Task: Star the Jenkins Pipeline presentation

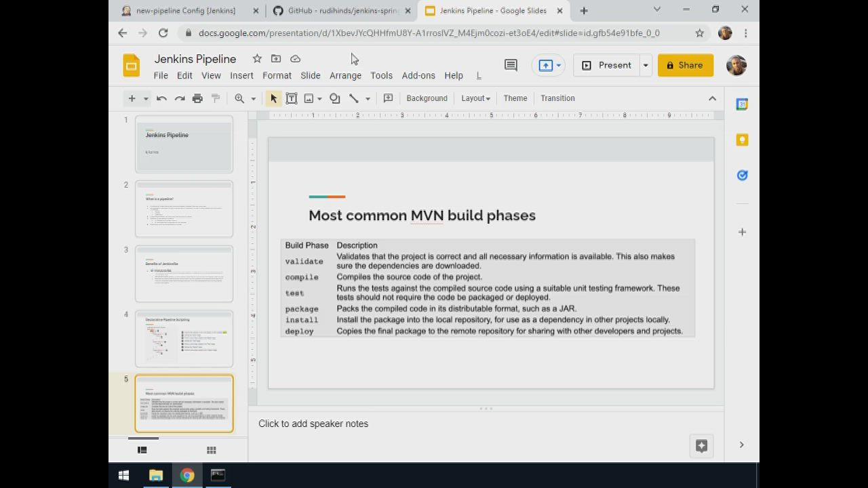Action: [x=257, y=59]
